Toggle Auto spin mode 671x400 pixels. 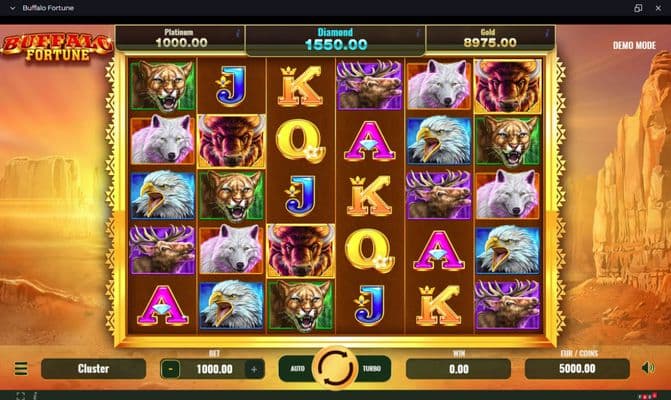tap(297, 368)
